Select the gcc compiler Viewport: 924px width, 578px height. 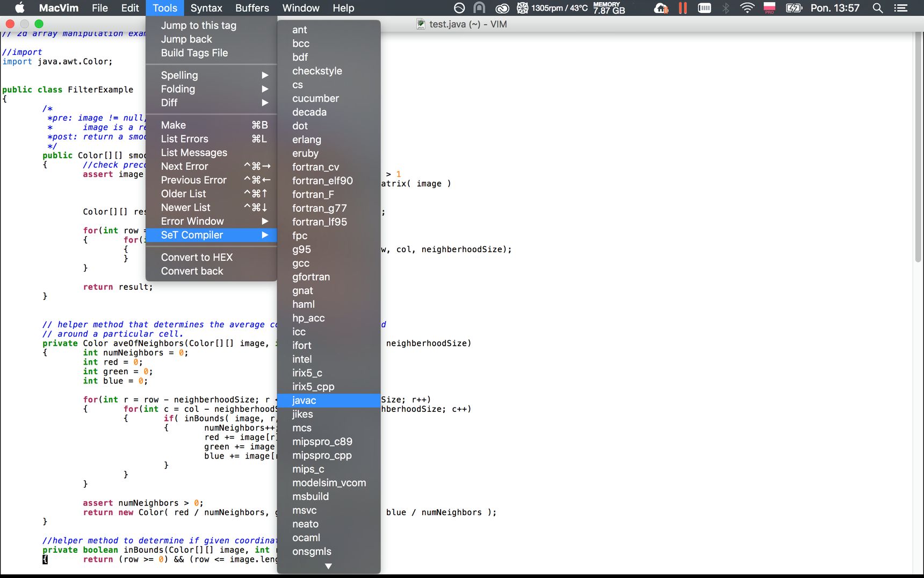tap(329, 263)
